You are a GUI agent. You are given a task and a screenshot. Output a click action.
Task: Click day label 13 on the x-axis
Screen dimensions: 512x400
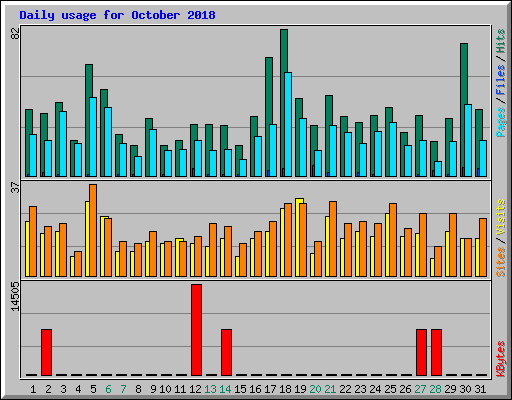[210, 389]
